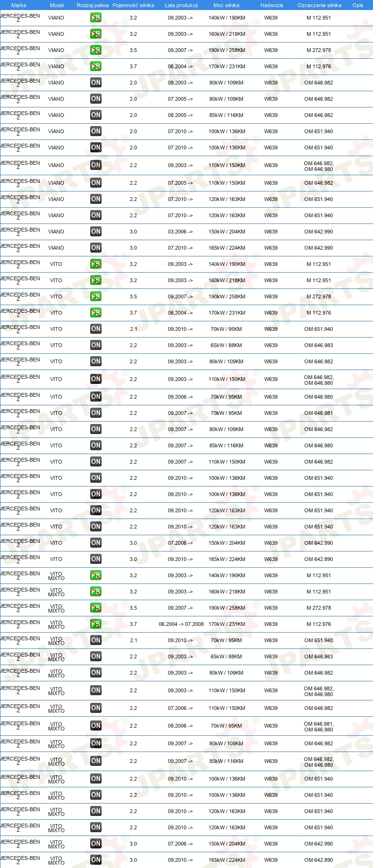
Task: Select '165kW / 224KM' in the VIANO row
Action: [227, 248]
